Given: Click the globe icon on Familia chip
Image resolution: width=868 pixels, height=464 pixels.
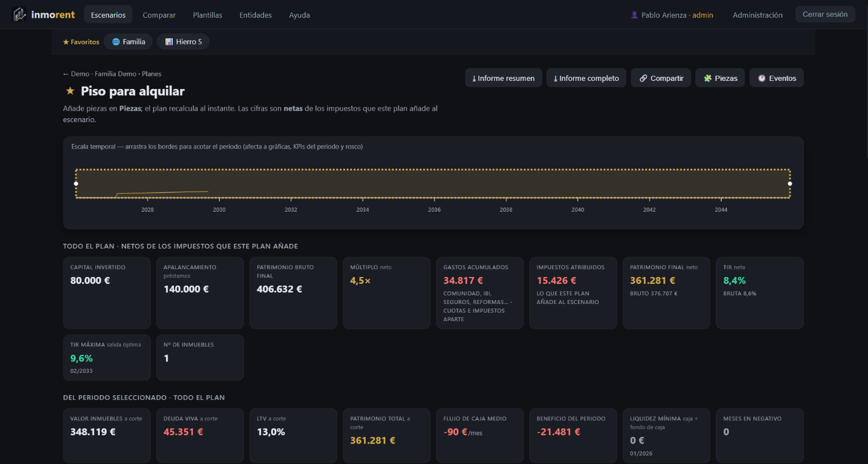Looking at the screenshot, I should (x=116, y=42).
